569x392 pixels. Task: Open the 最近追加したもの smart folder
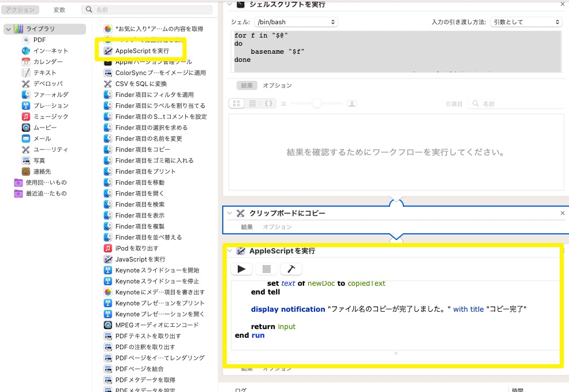click(x=46, y=193)
